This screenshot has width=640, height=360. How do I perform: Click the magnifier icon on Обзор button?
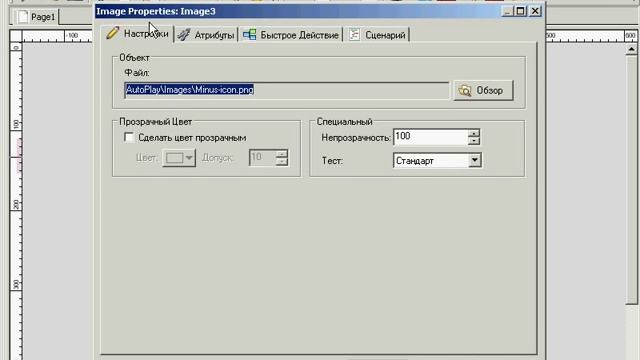click(x=465, y=90)
